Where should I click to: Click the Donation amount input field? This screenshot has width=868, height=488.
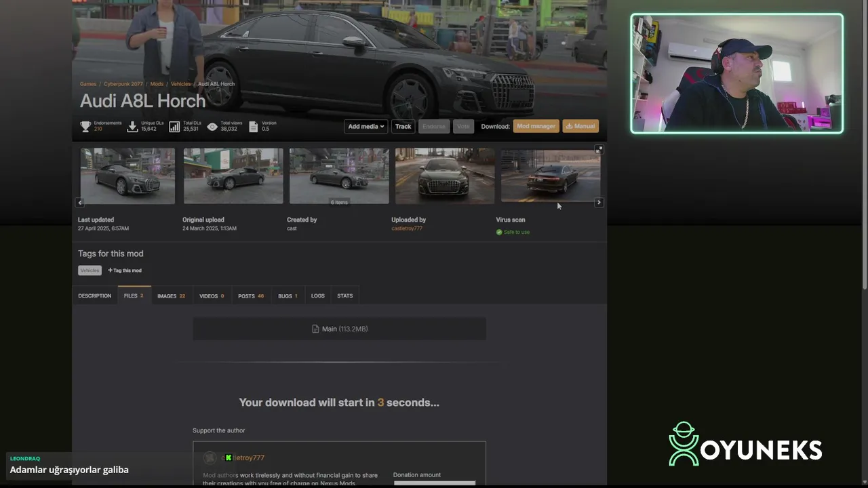click(x=434, y=483)
